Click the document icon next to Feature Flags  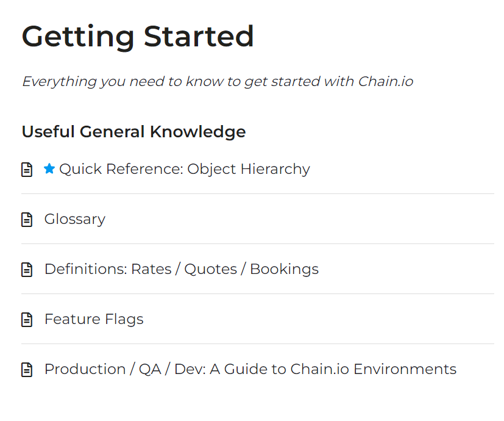coord(27,320)
